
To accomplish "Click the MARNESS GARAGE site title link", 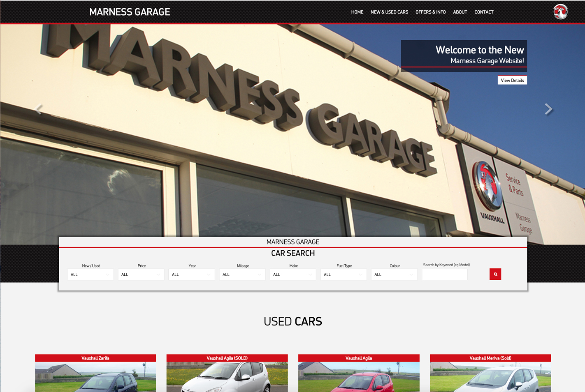I will pos(130,12).
